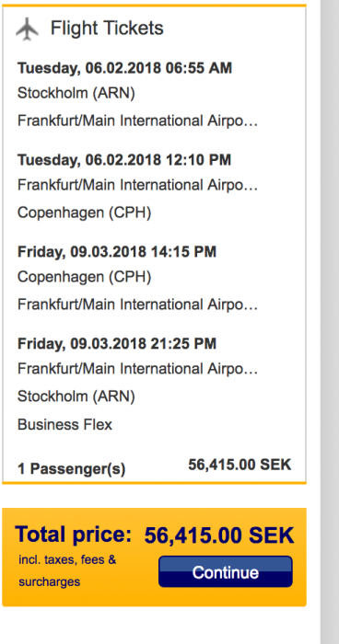Click the Flight Tickets heading

point(107,29)
